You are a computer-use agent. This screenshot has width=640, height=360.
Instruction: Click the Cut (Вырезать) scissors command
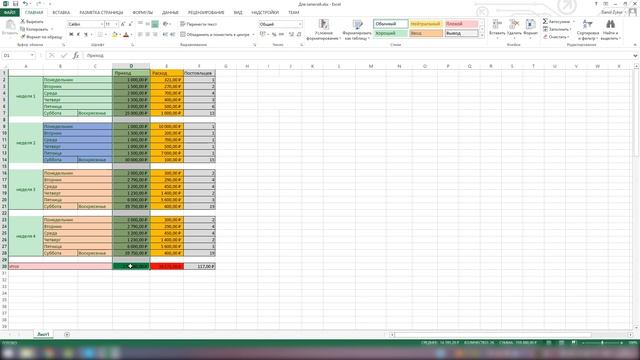pos(32,21)
